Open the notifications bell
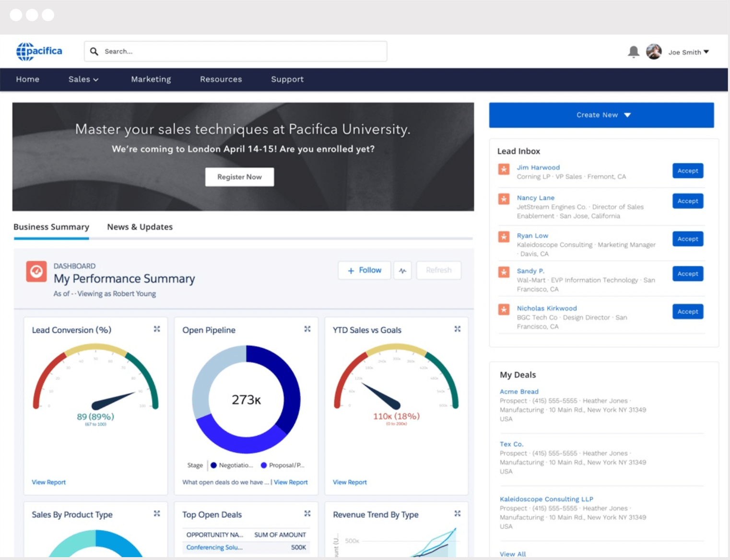 point(633,51)
